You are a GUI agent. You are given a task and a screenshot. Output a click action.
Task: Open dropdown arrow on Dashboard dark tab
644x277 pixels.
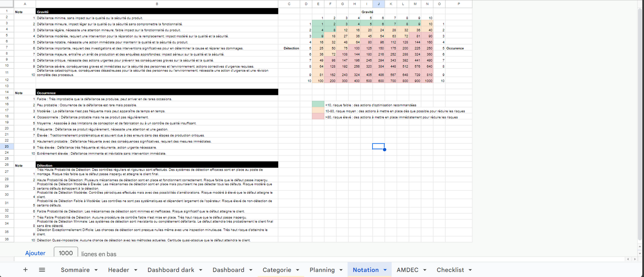point(201,270)
